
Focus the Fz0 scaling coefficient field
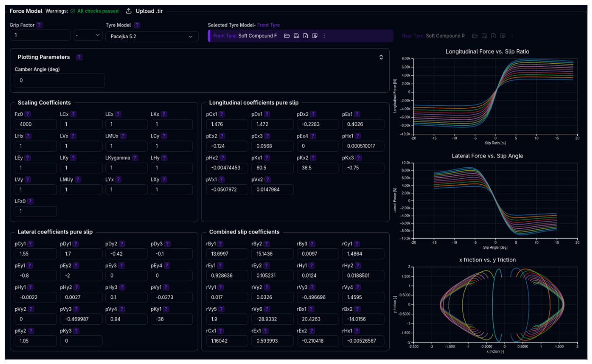(x=35, y=124)
